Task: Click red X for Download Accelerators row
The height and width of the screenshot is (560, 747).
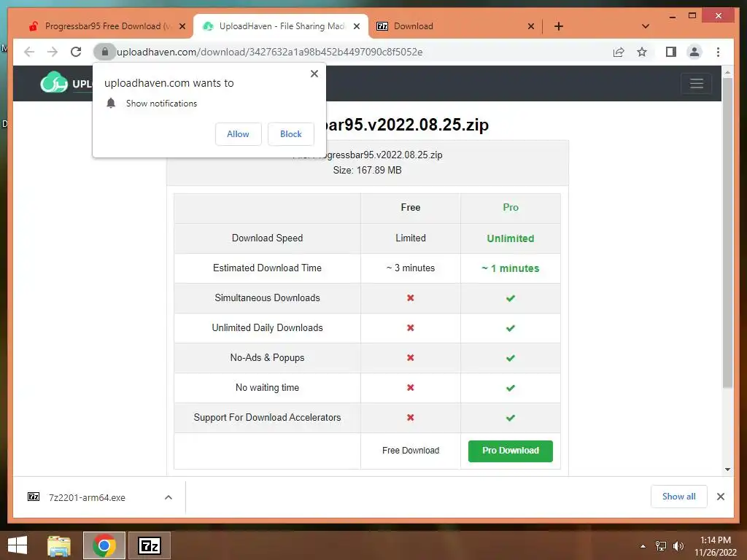Action: (411, 418)
